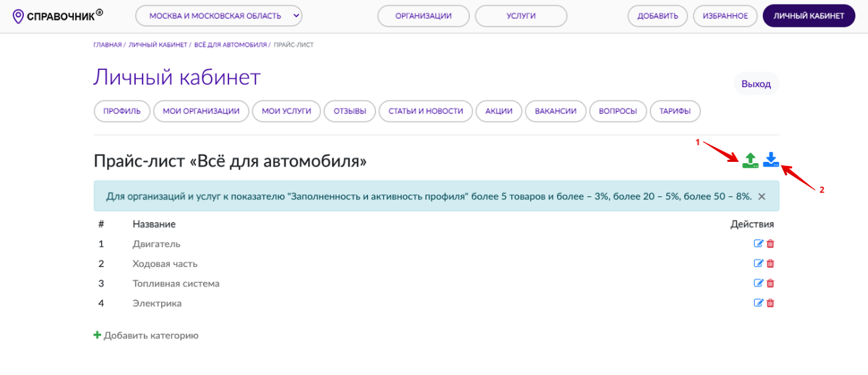Click the Ходовая часть category name
The width and height of the screenshot is (868, 375).
coord(165,264)
